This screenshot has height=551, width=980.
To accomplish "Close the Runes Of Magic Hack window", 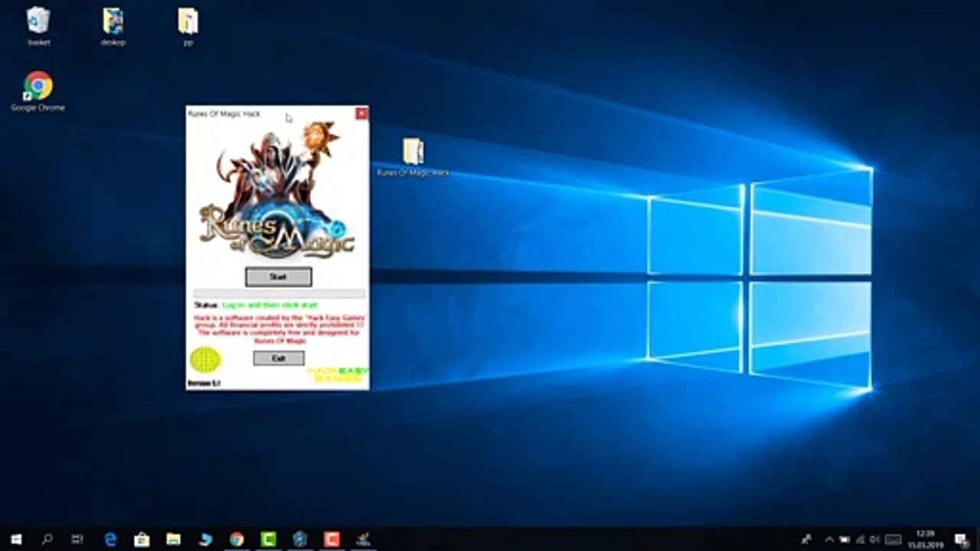I will tap(361, 113).
